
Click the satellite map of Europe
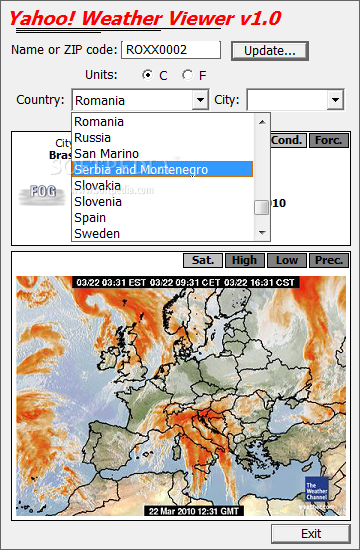click(x=181, y=396)
